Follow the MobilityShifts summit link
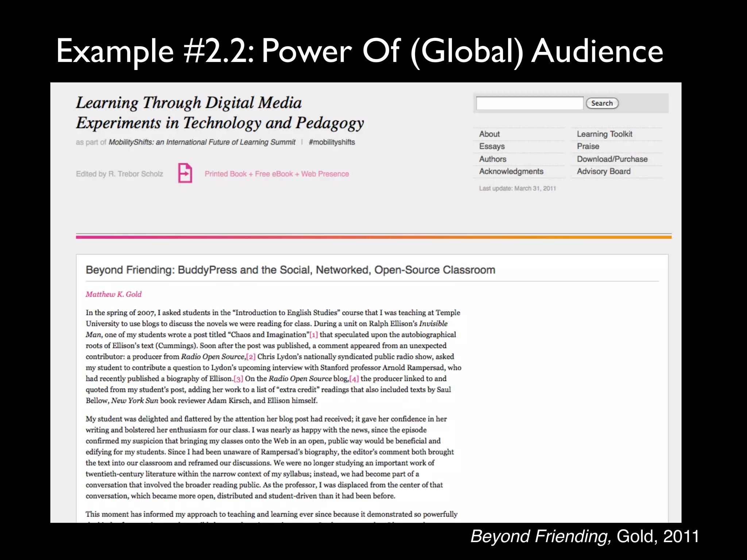 click(202, 142)
